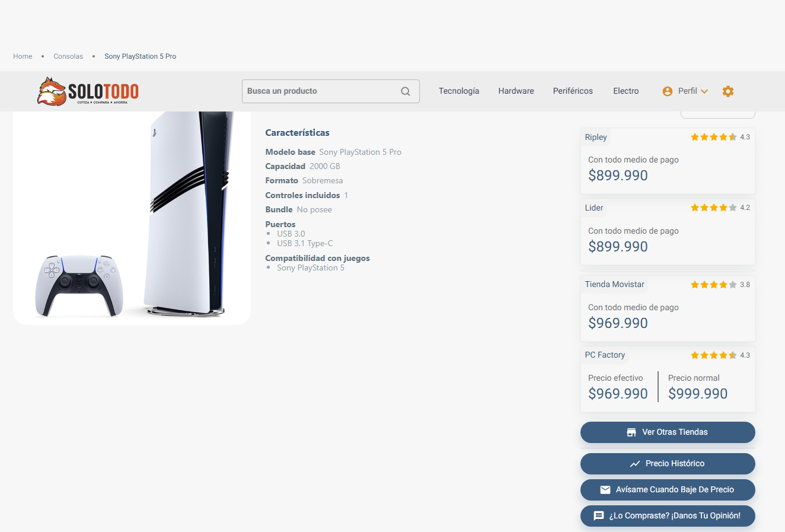Click the Sony PlayStation 5 Pro breadcrumb
The image size is (785, 532).
[141, 56]
